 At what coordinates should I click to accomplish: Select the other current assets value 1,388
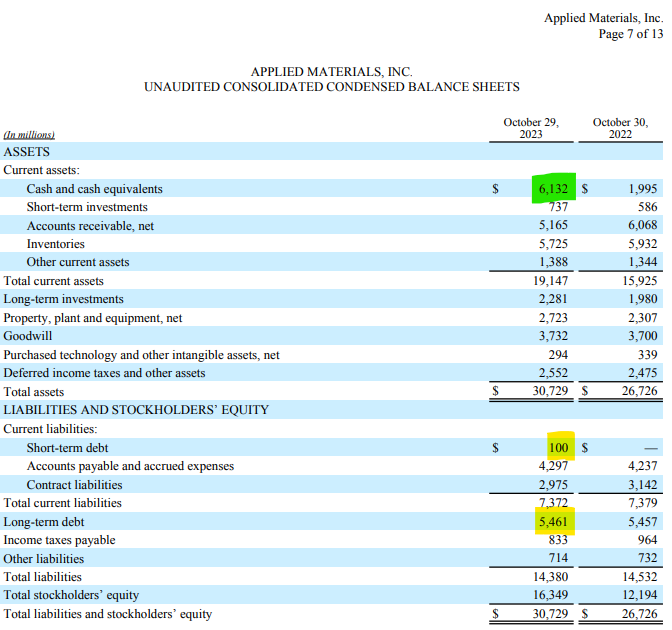click(x=553, y=262)
